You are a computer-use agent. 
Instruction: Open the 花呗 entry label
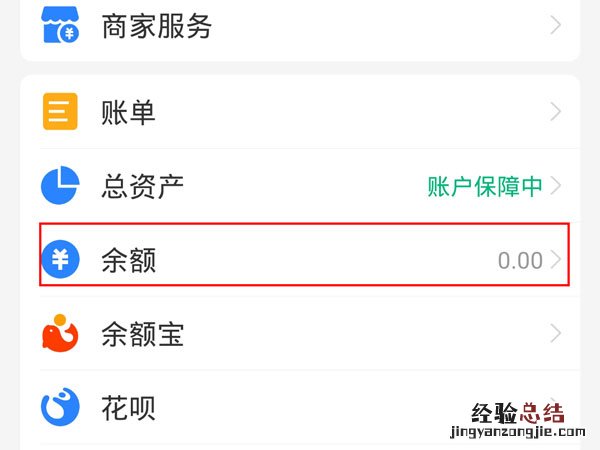coord(129,408)
